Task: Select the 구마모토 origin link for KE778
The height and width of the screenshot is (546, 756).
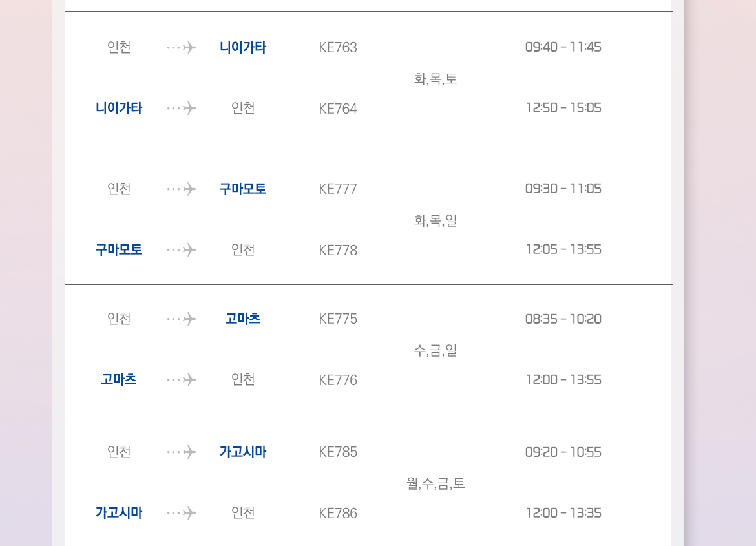Action: [119, 250]
